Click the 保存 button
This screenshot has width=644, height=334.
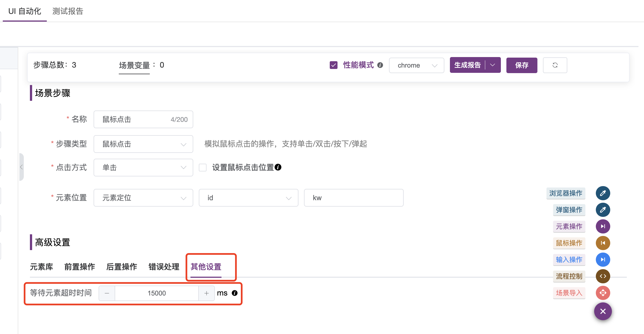tap(522, 65)
